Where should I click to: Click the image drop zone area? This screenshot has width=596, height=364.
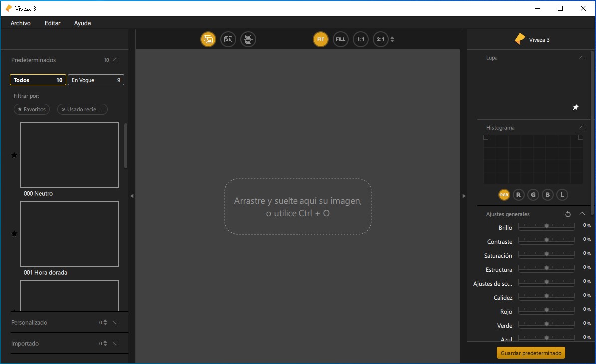click(x=298, y=206)
